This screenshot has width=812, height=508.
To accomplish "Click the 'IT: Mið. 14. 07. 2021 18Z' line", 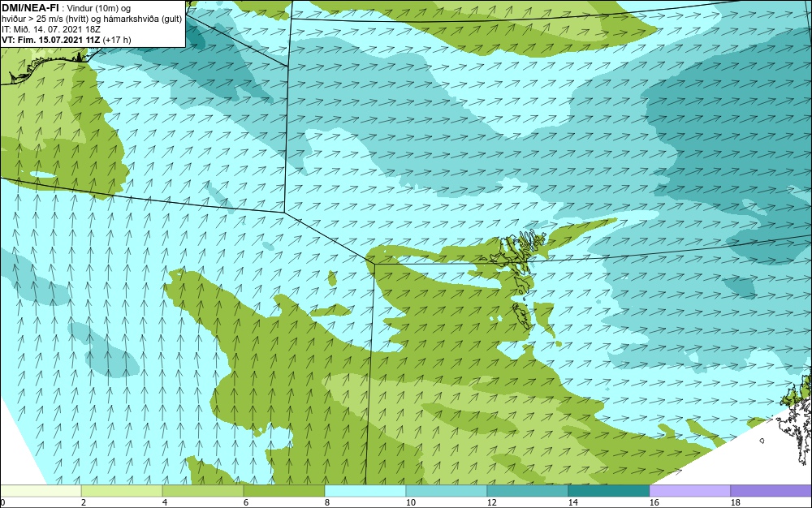I will (50, 29).
